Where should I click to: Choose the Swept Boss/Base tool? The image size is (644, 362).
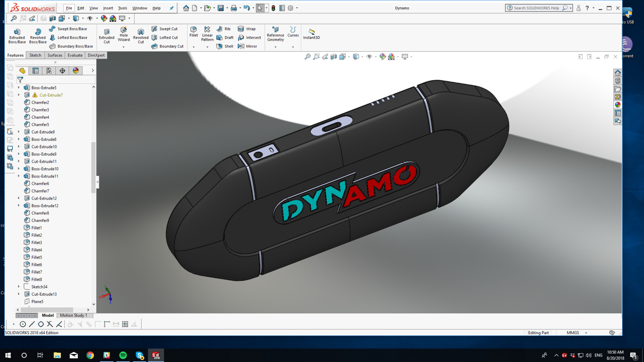pyautogui.click(x=68, y=29)
